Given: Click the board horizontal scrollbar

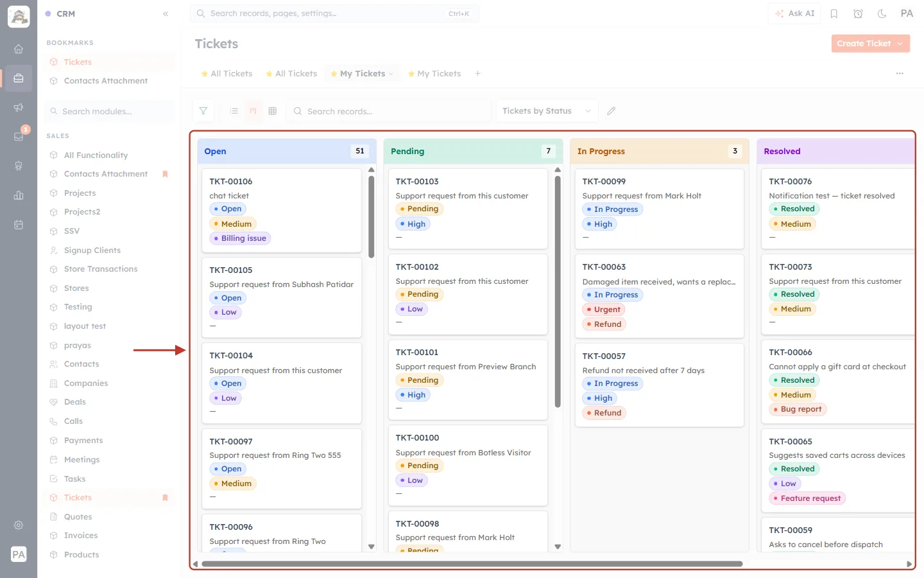Looking at the screenshot, I should (x=472, y=564).
